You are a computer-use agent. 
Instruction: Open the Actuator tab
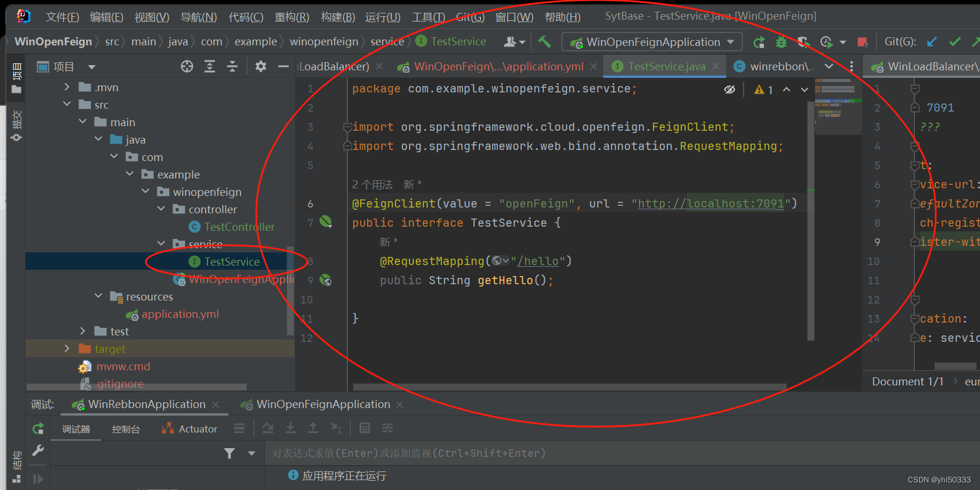[x=189, y=429]
